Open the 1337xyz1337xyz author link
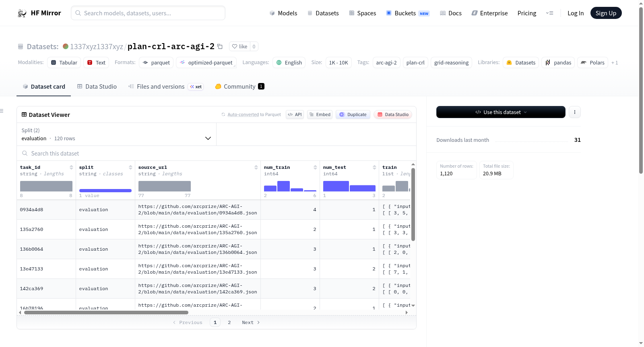 (97, 46)
